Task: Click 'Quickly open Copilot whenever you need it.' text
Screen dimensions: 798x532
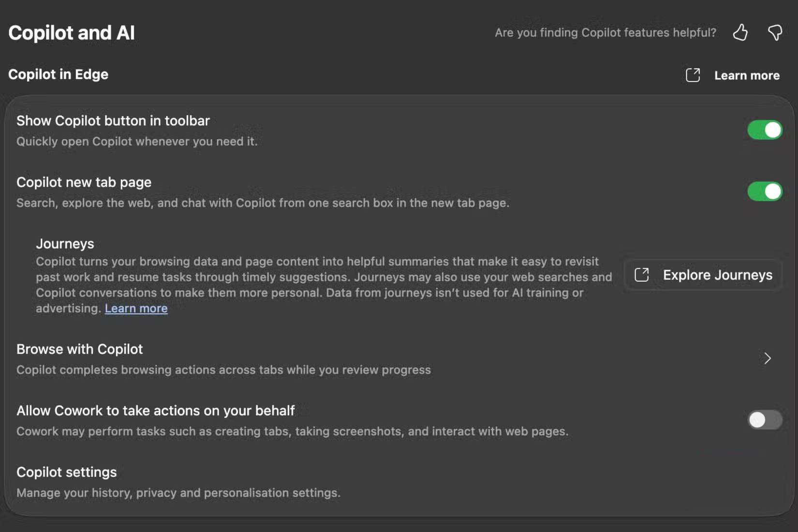Action: (137, 141)
